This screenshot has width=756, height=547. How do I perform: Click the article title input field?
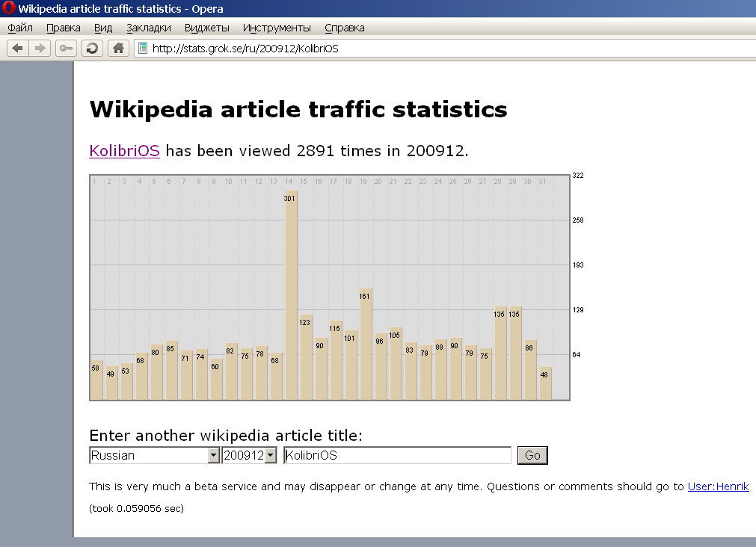(x=396, y=455)
